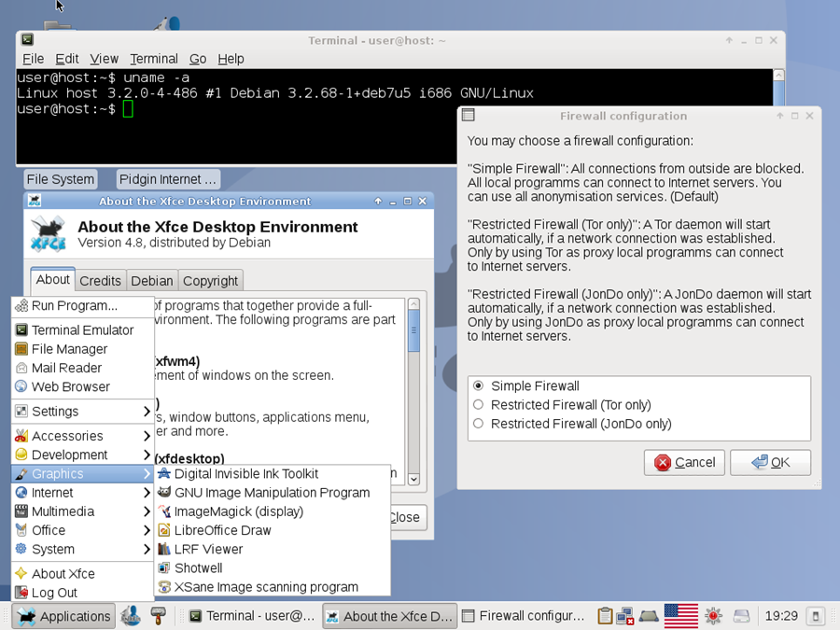Click the anonymity launcher icon beside Applications
This screenshot has height=630, width=840.
130,616
